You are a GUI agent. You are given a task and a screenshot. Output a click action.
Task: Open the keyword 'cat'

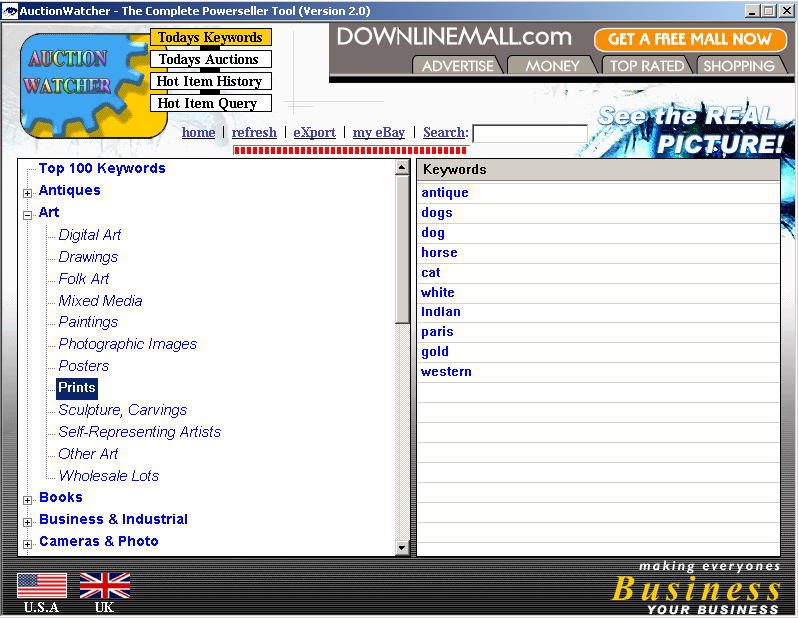tap(431, 272)
